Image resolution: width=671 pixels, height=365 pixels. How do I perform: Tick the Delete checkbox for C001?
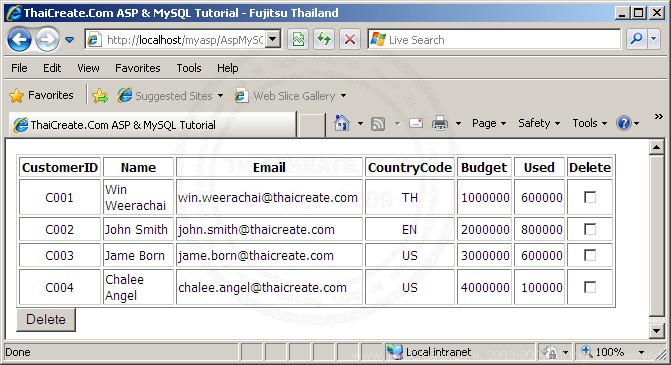(x=590, y=197)
